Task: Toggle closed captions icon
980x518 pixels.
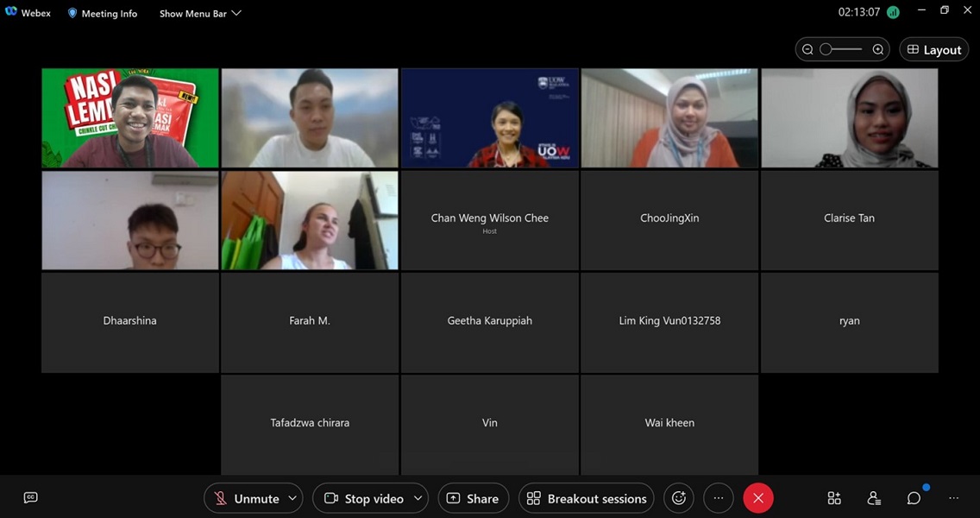Action: point(30,497)
